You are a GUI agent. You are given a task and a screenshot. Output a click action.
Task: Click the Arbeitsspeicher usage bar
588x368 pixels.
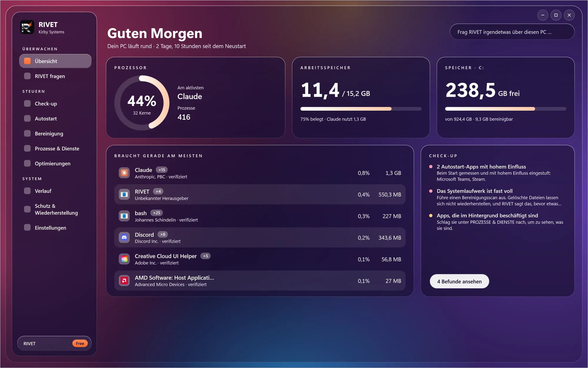(361, 109)
